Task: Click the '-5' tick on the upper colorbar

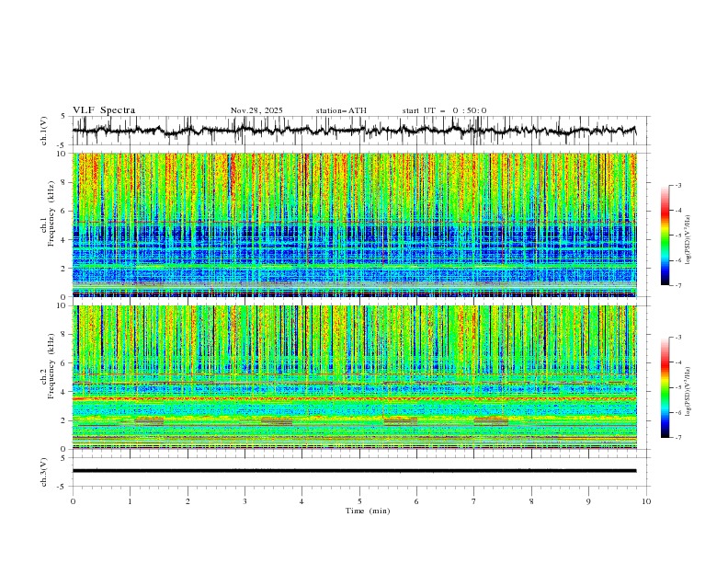Action: [x=677, y=236]
